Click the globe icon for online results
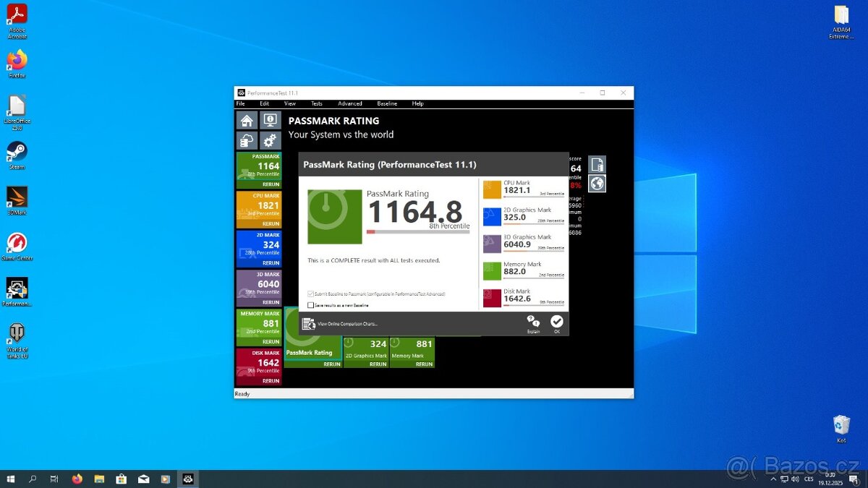 (597, 184)
